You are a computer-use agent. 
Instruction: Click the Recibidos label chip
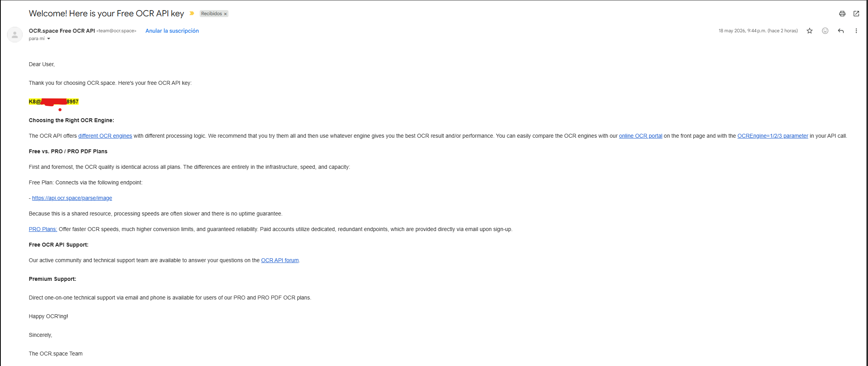tap(211, 14)
